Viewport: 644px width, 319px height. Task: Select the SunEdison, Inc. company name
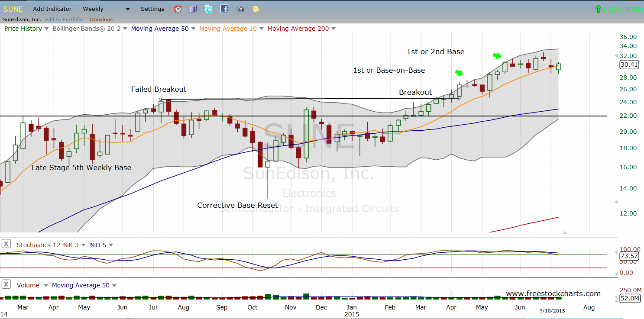[22, 19]
